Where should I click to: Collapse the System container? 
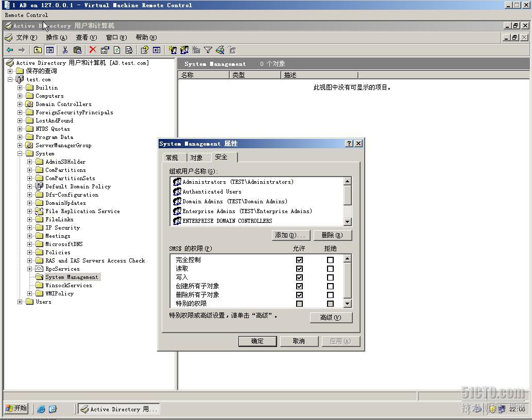click(20, 153)
